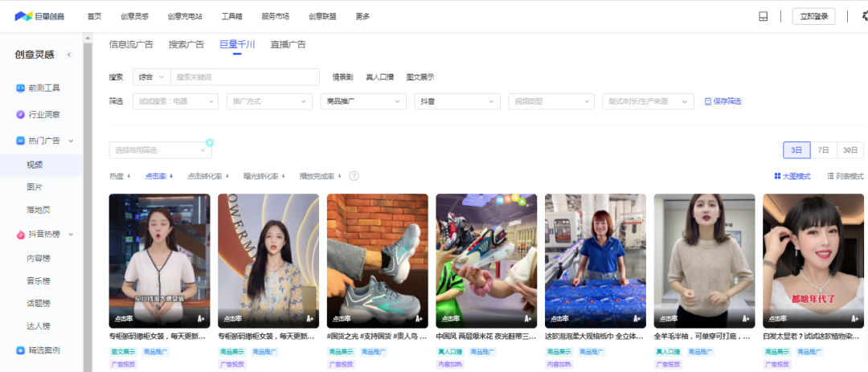Click the 大图模式 grid icon

pyautogui.click(x=777, y=176)
